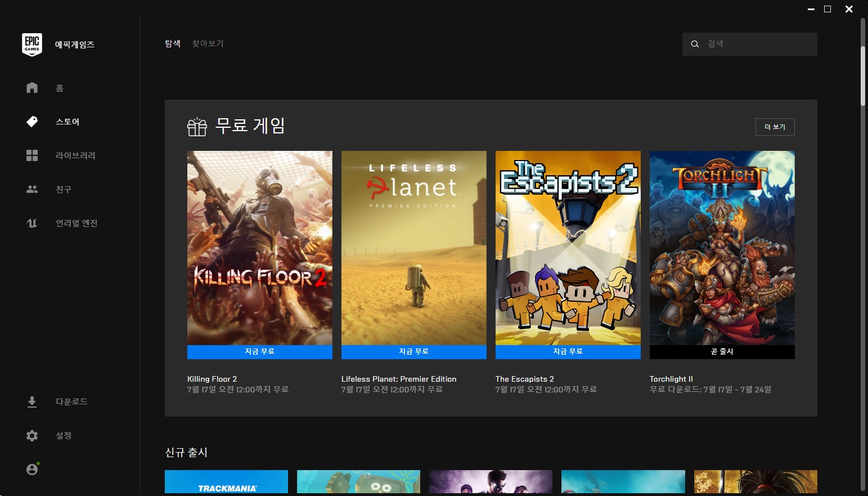This screenshot has width=868, height=496.
Task: Open the Downloads arrow icon
Action: coord(32,401)
